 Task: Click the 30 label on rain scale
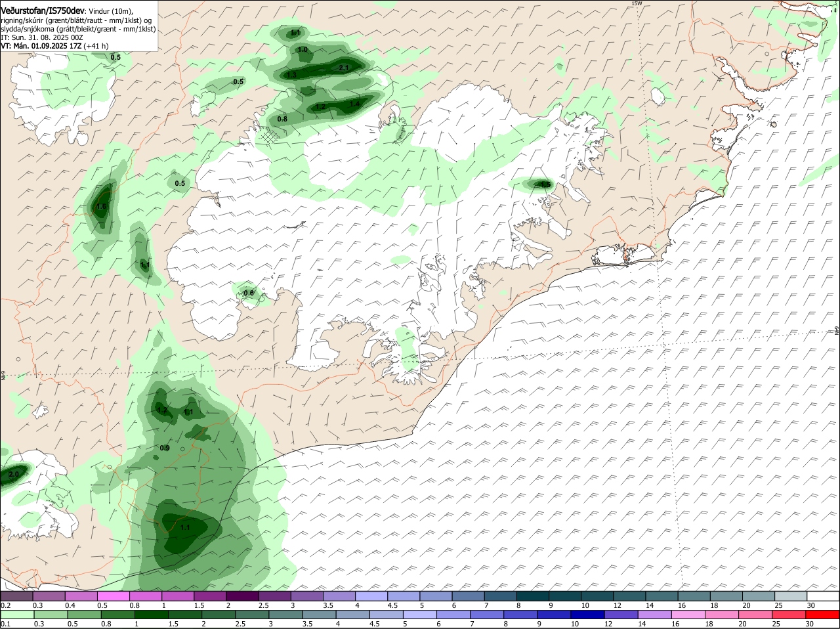click(810, 624)
